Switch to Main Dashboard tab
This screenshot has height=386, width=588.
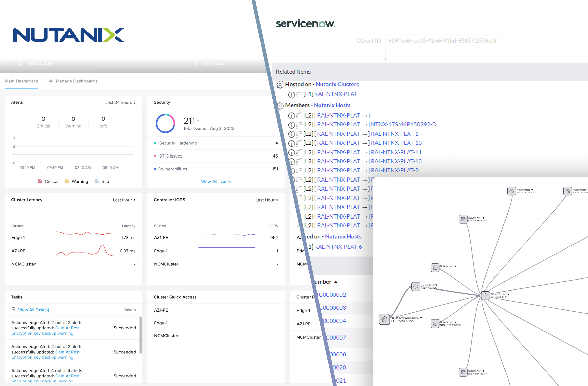click(x=21, y=81)
